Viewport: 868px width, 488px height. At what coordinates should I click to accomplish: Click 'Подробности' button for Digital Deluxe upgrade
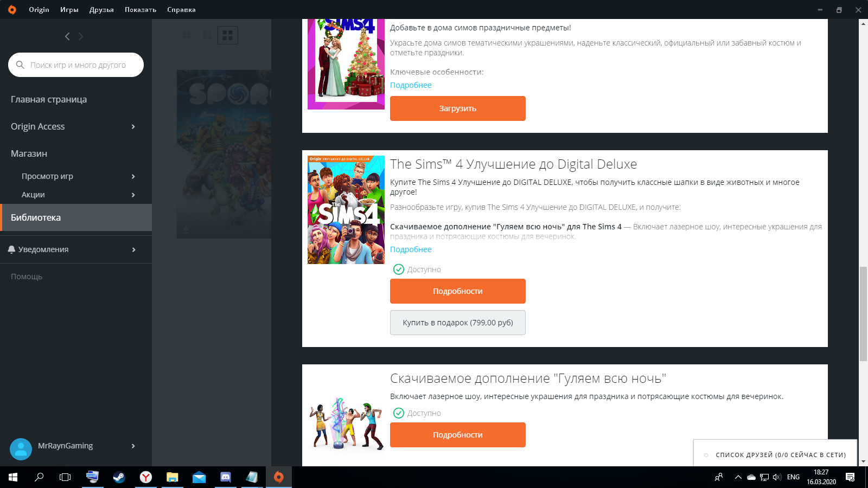click(458, 291)
